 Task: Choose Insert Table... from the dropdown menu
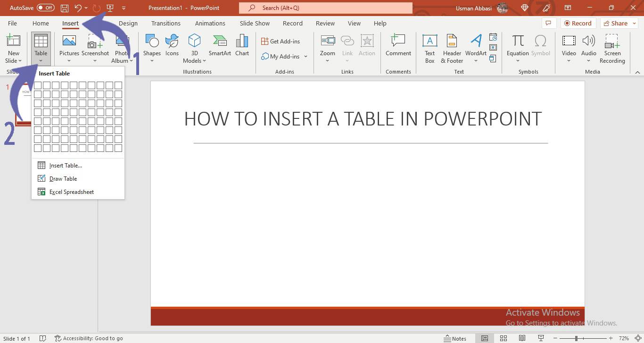pos(78,166)
